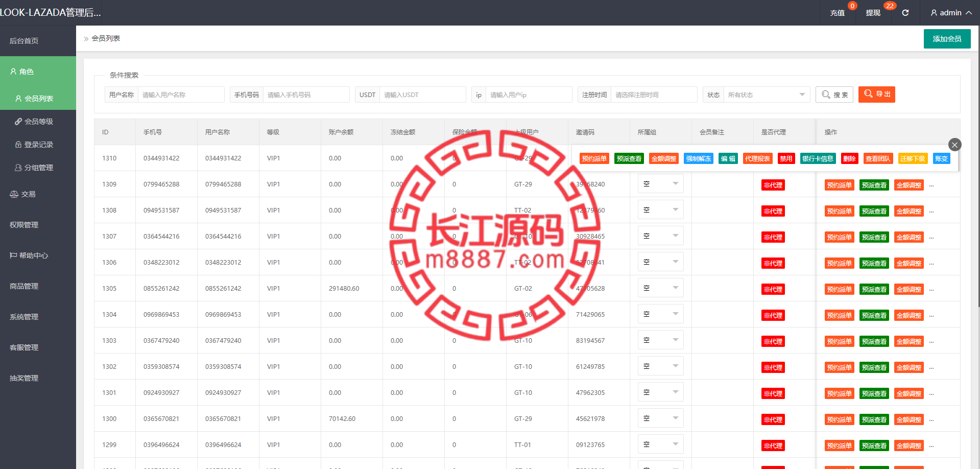Open 抽奖管理 sidebar menu
The width and height of the screenshot is (980, 469).
pyautogui.click(x=38, y=378)
